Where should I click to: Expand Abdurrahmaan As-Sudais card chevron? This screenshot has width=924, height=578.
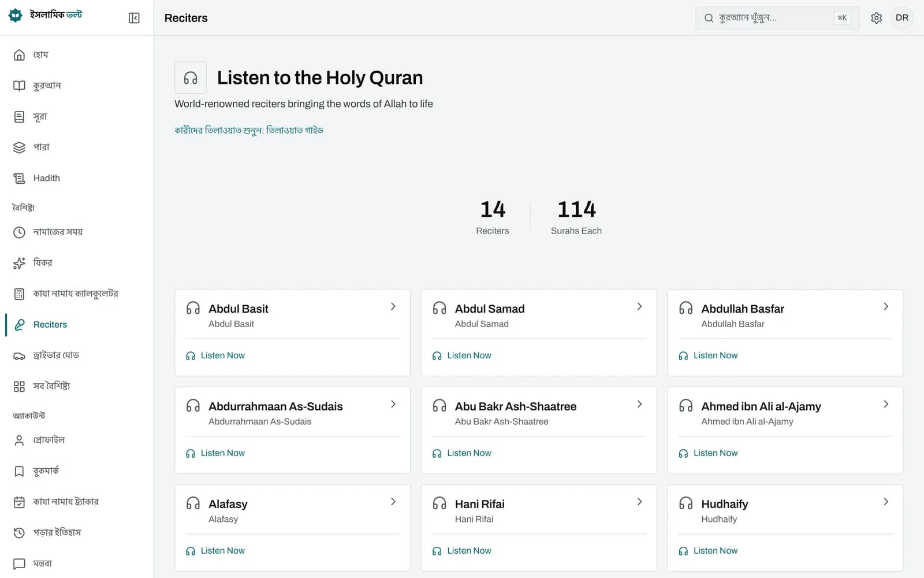tap(393, 404)
